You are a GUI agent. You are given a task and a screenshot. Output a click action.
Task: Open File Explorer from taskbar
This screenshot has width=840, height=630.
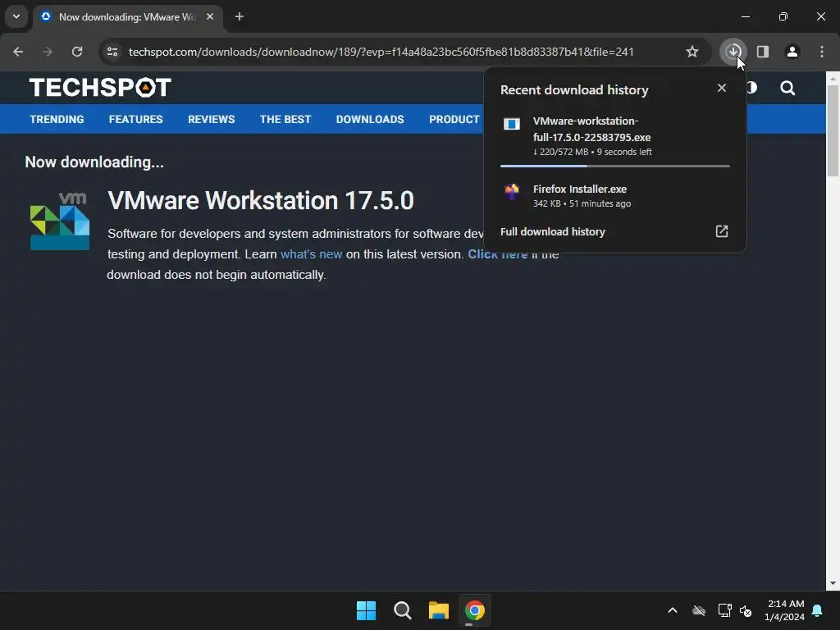[438, 610]
